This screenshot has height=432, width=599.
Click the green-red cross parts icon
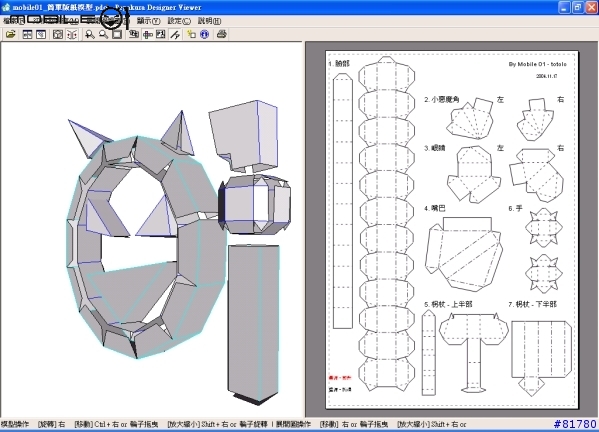pos(147,34)
